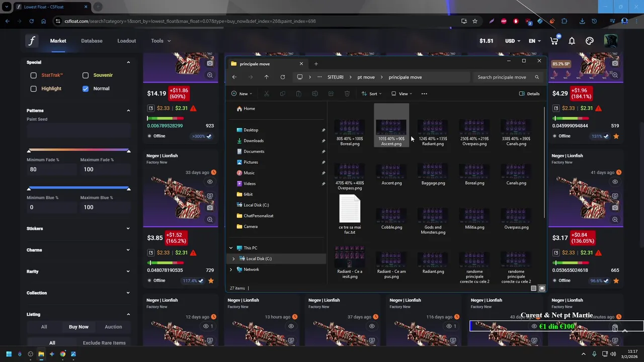The height and width of the screenshot is (362, 644).
Task: Expand the Stickers filter section
Action: pos(128,229)
